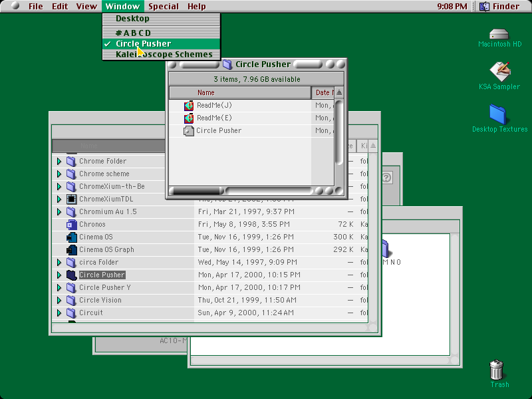Choose the checked Circle Pusher menu entry
532x399 pixels.
[x=162, y=44]
